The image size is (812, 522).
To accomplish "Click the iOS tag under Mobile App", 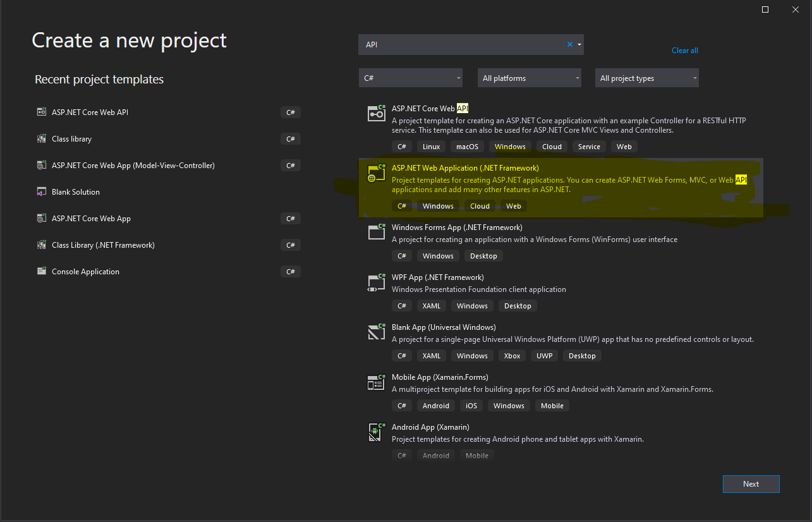I will (471, 406).
